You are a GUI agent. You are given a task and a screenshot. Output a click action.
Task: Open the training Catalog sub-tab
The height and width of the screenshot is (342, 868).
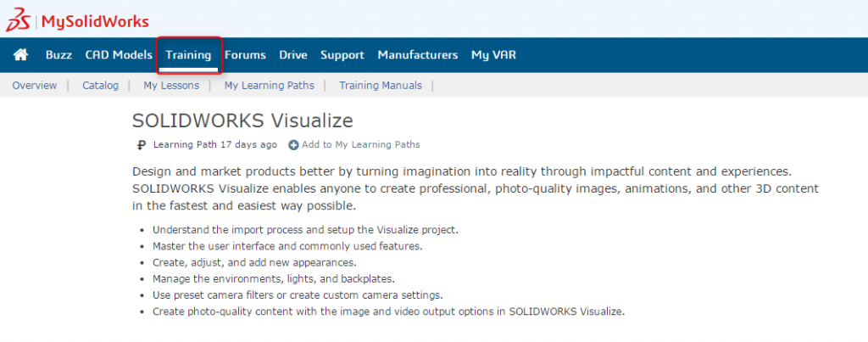[100, 86]
